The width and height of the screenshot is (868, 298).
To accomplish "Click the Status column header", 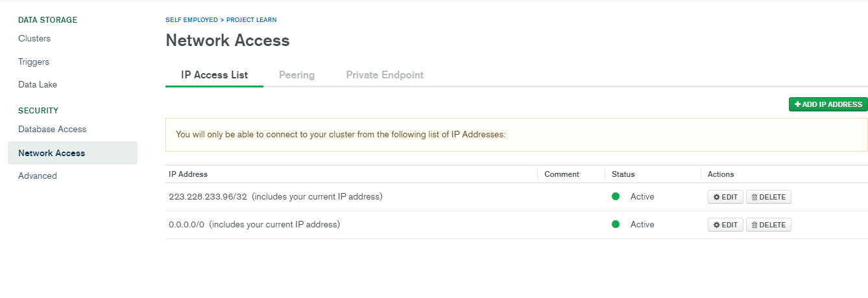I will click(623, 174).
